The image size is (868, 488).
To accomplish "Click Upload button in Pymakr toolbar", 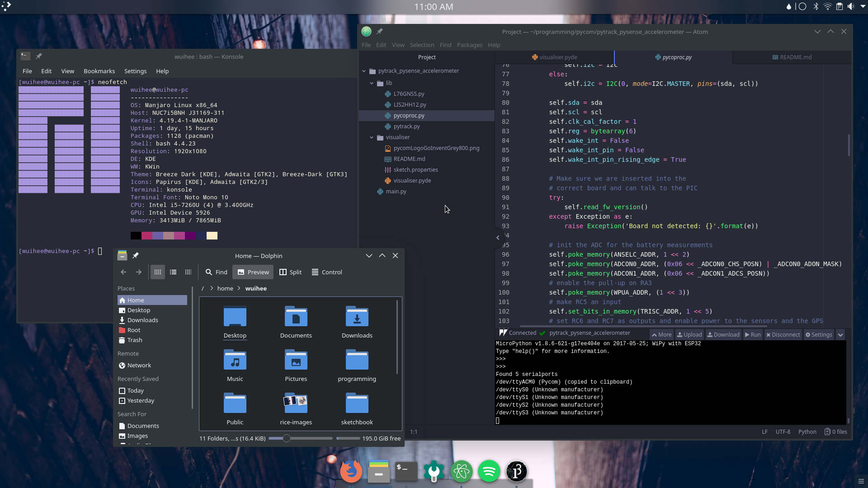I will [x=689, y=335].
